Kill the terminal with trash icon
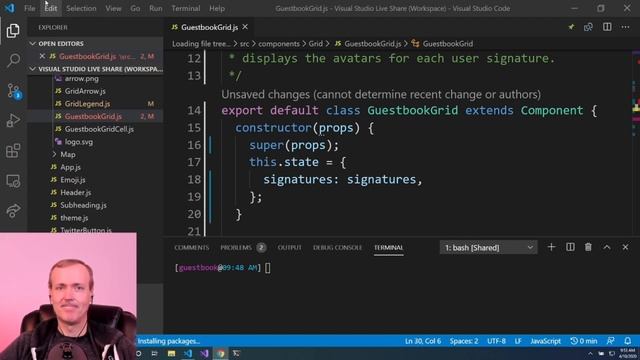This screenshot has width=640, height=360. coord(588,247)
